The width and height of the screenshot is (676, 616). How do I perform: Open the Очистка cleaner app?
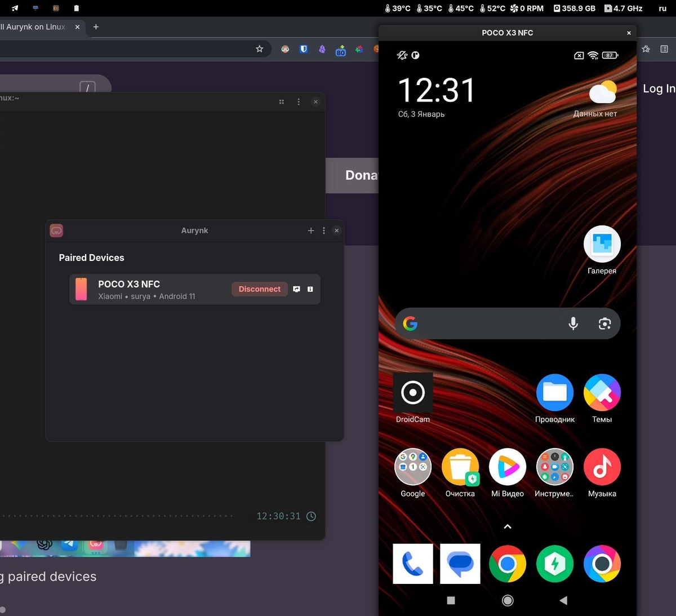pos(460,472)
